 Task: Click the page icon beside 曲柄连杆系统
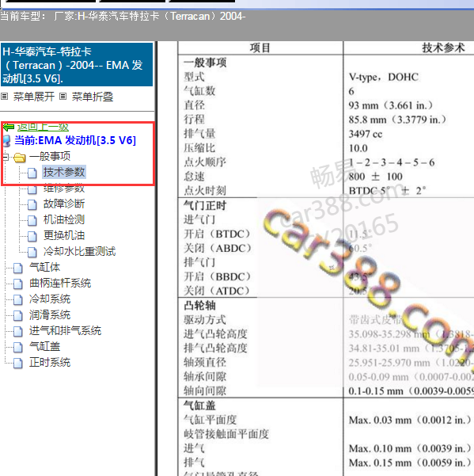[18, 284]
